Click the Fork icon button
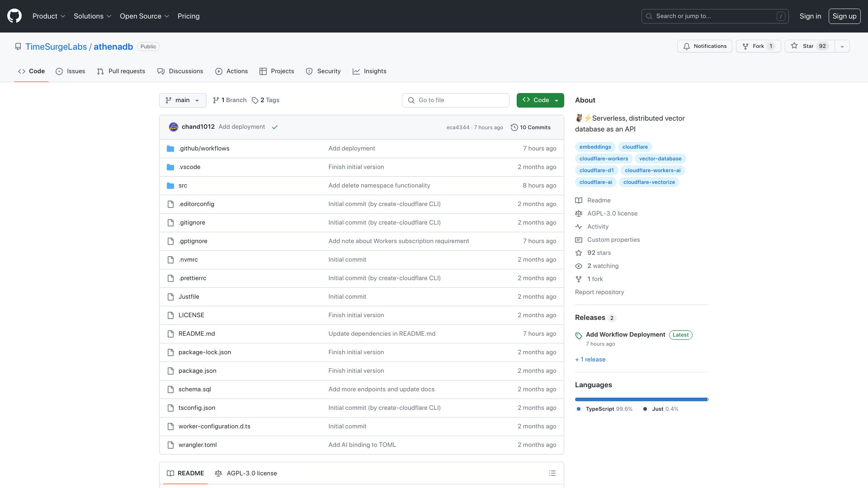The image size is (868, 488). pos(758,46)
